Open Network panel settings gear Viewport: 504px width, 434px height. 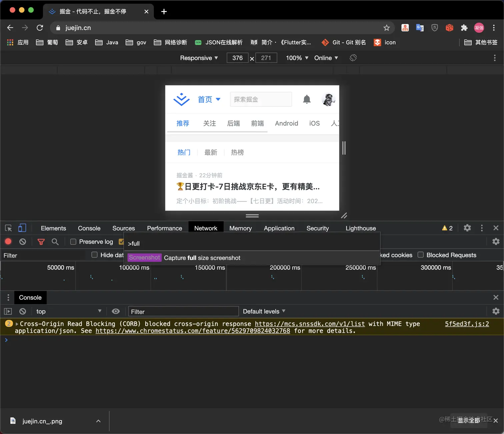click(x=496, y=241)
